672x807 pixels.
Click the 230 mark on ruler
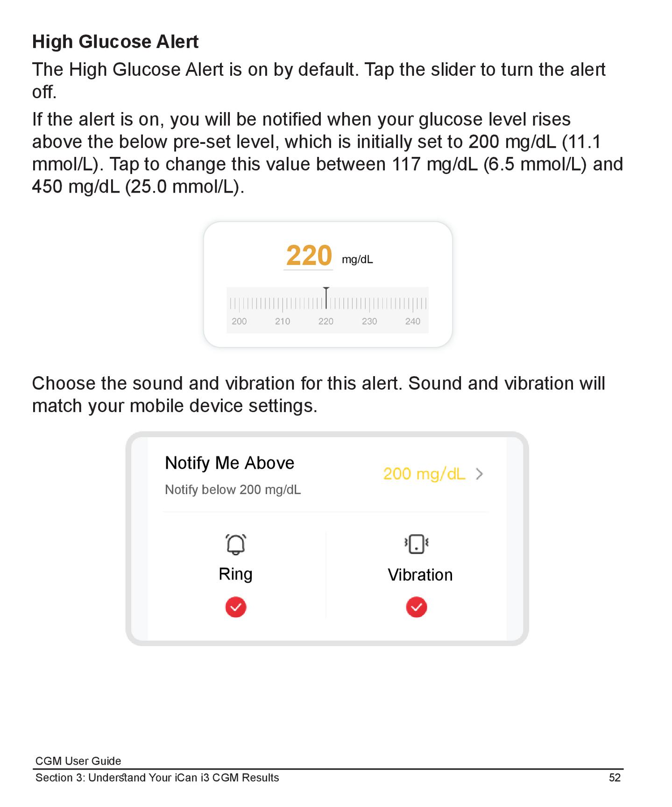(369, 321)
